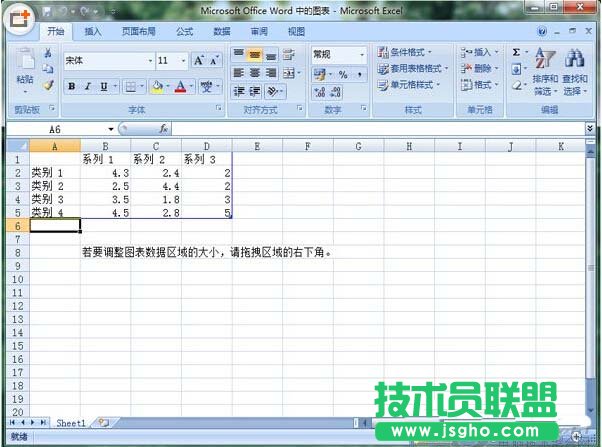This screenshot has height=447, width=602.
Task: Click the Fill down icon
Action: [516, 69]
